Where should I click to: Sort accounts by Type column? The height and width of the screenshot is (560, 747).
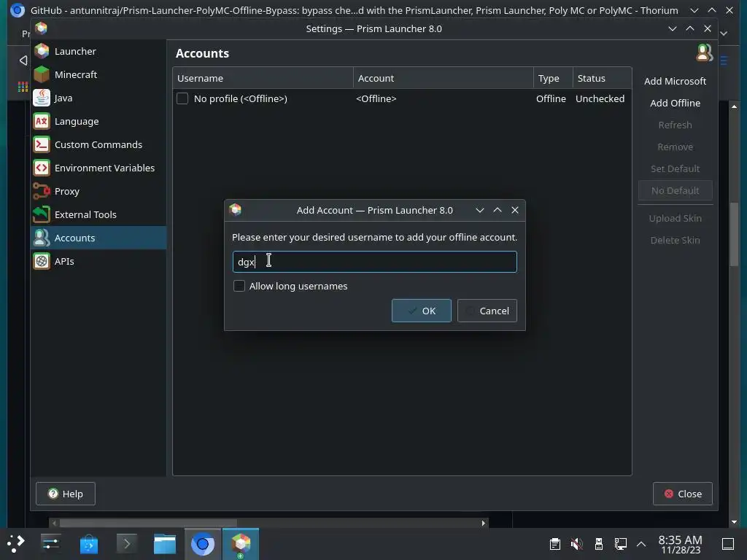tap(553, 78)
